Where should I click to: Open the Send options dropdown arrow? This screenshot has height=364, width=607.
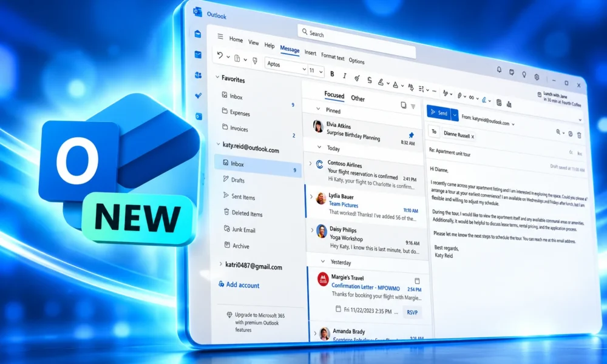pyautogui.click(x=455, y=115)
